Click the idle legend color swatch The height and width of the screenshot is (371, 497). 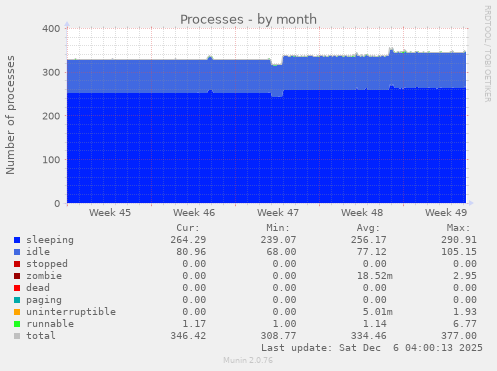(17, 252)
